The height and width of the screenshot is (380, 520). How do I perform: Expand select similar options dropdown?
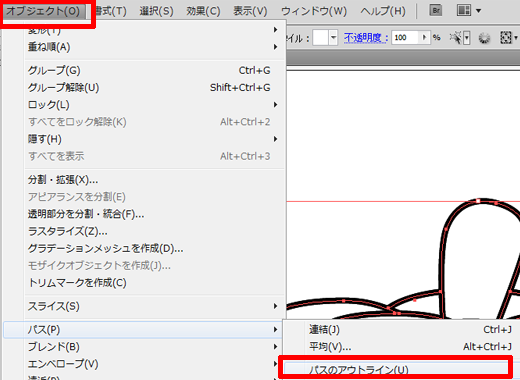467,38
